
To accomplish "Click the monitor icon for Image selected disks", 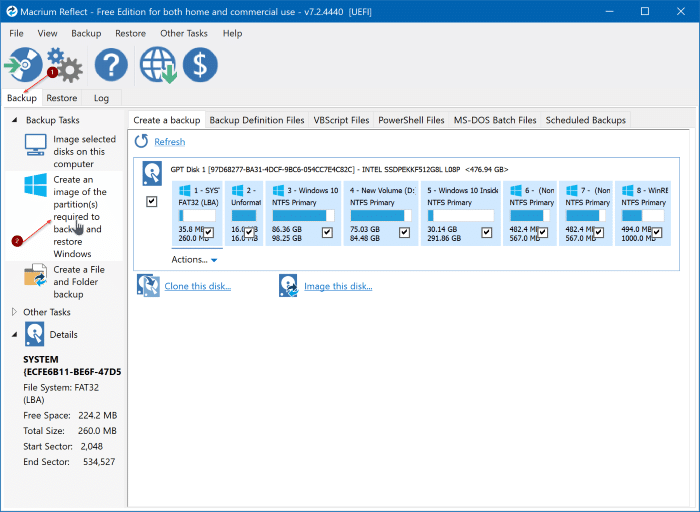I will (x=35, y=145).
